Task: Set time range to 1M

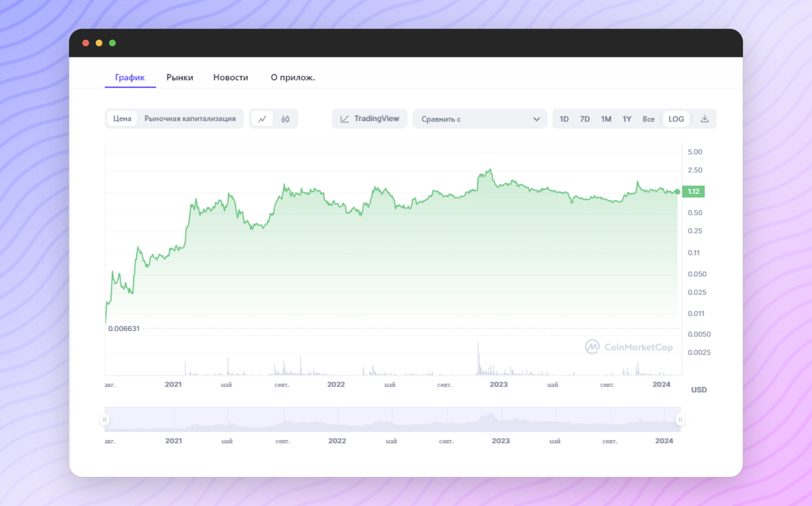Action: coord(606,119)
